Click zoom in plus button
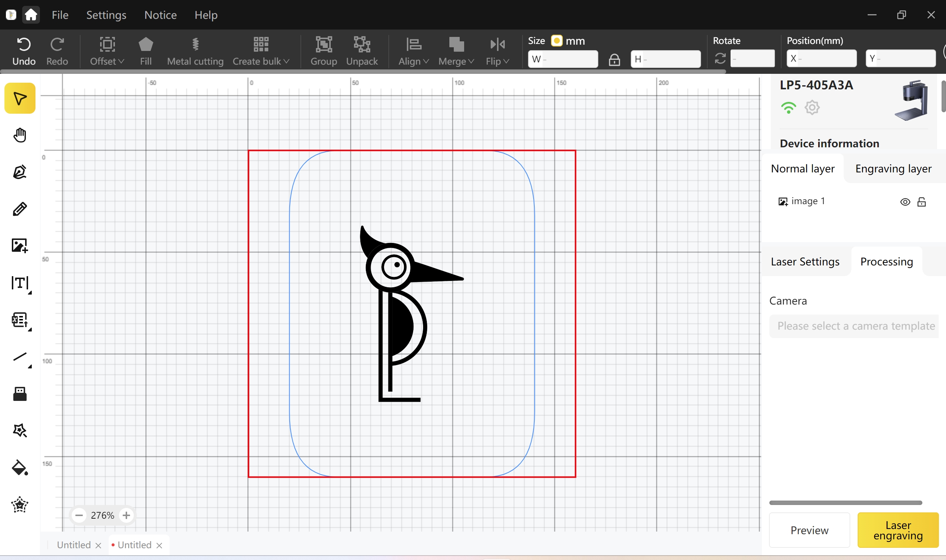This screenshot has width=946, height=560. [x=126, y=515]
